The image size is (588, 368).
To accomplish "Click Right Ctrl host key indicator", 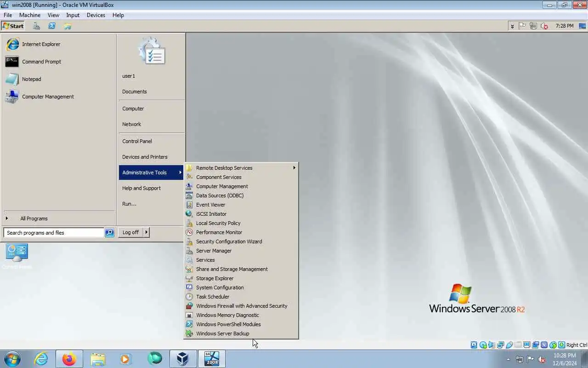I will (x=577, y=345).
